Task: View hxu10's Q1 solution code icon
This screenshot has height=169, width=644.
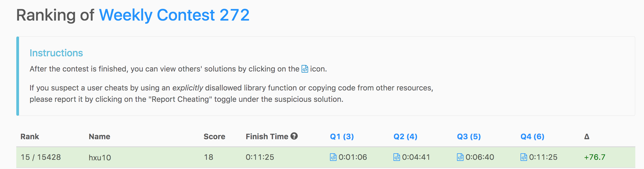Action: 333,157
